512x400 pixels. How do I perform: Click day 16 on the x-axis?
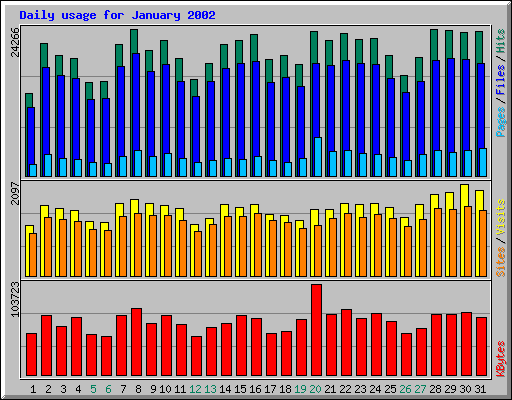(x=255, y=389)
